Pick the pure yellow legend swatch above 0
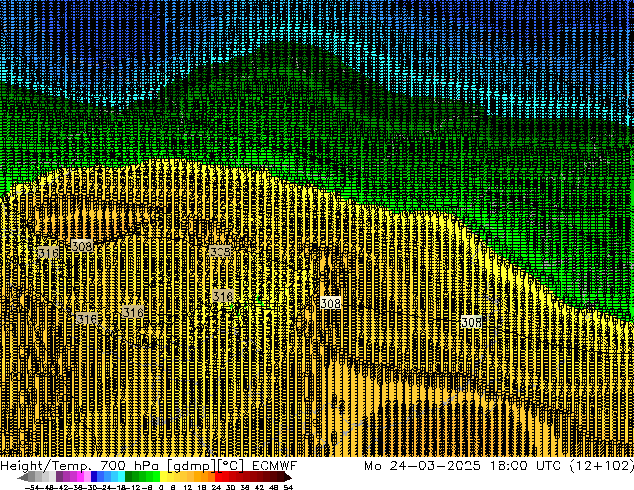Screen dimensions: 634x490 [163, 476]
